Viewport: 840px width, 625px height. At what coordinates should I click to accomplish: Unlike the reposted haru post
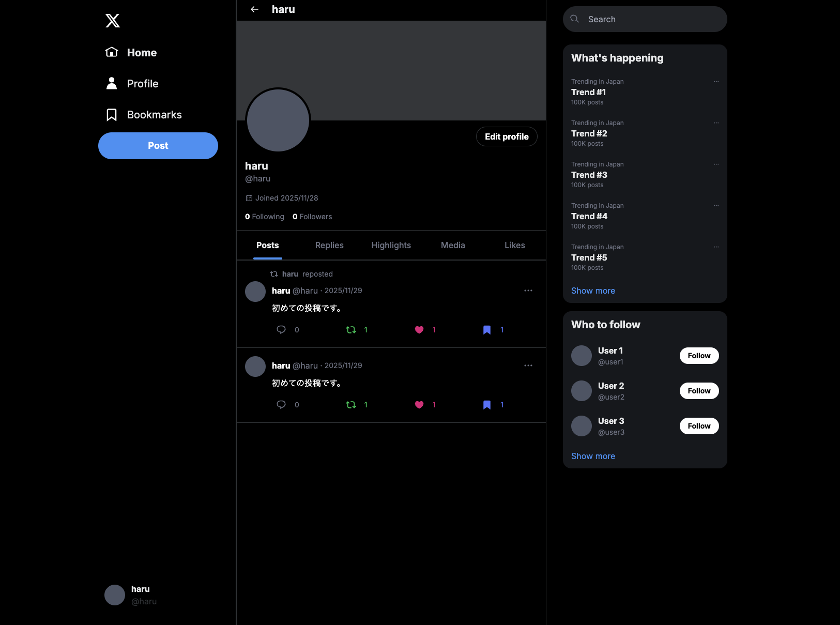tap(419, 330)
